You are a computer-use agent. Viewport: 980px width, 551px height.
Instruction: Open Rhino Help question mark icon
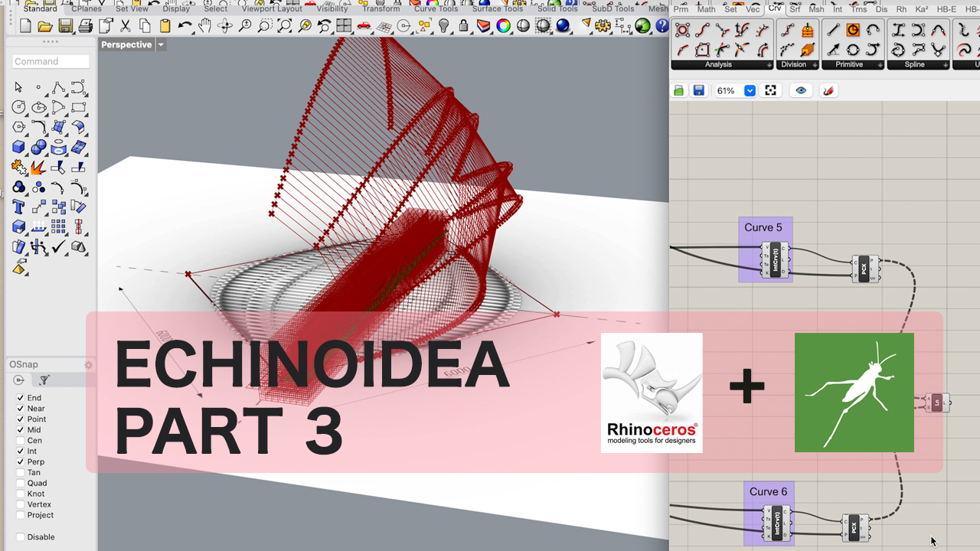coord(662,26)
